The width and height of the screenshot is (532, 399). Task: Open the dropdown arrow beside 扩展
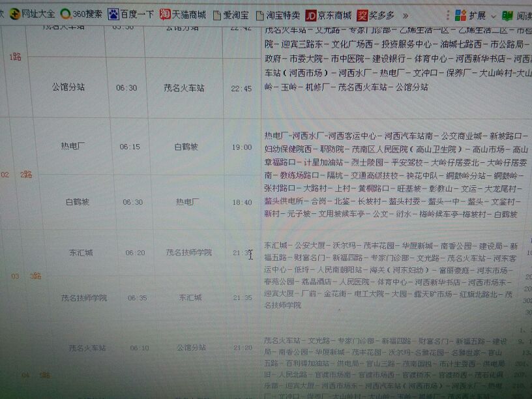pos(494,16)
